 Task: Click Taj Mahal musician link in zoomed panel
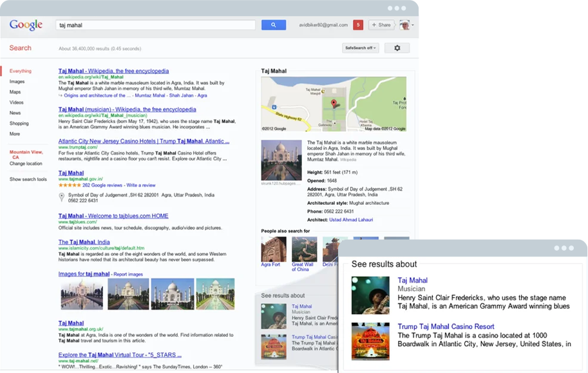pyautogui.click(x=412, y=280)
